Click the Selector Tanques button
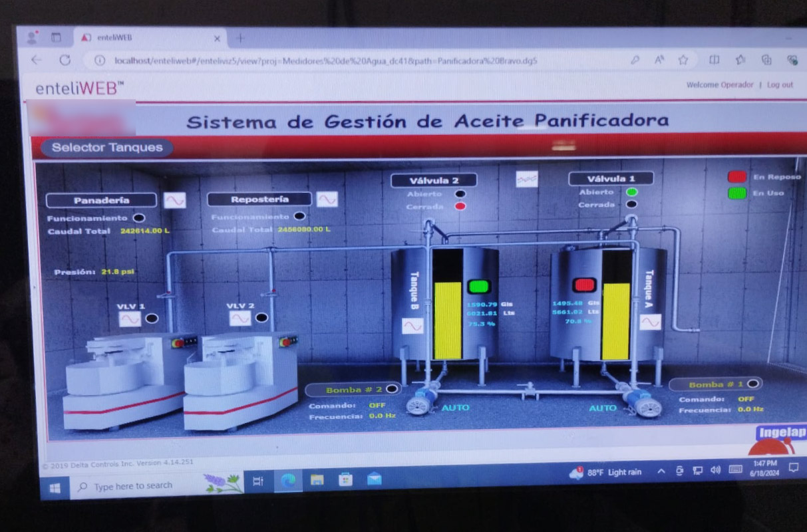This screenshot has height=532, width=807. pos(106,148)
